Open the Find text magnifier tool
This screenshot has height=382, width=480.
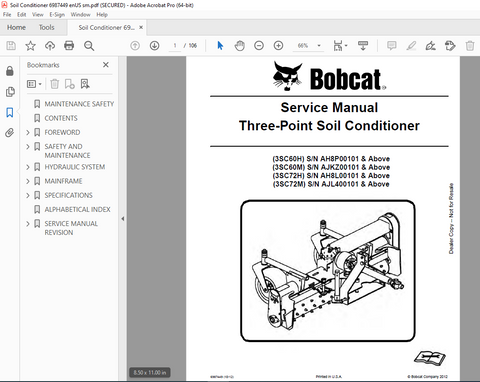(89, 46)
